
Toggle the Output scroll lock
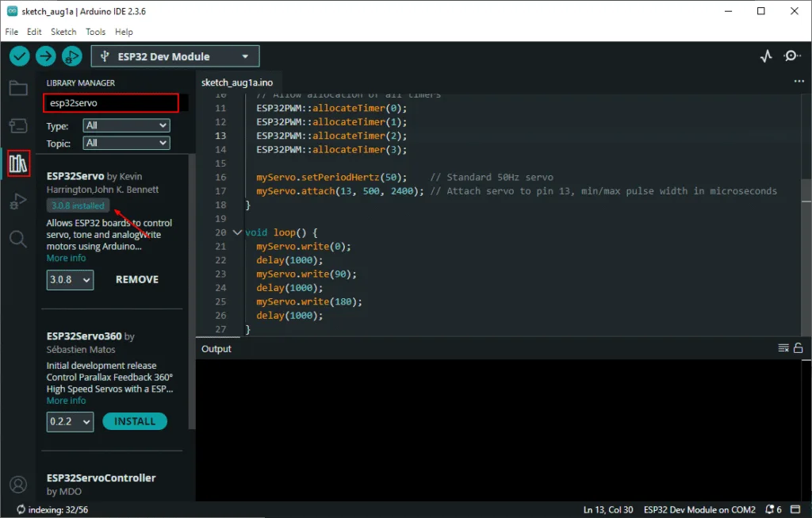[x=798, y=348]
